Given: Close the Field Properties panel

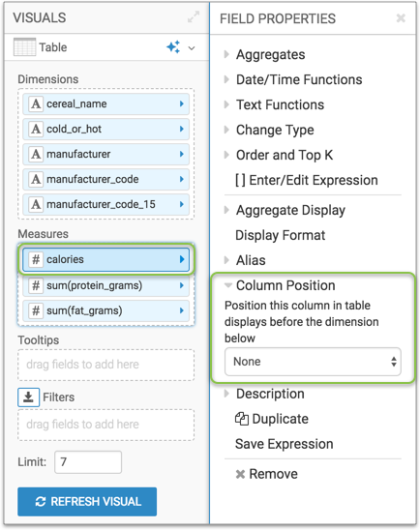Looking at the screenshot, I should pos(401,18).
